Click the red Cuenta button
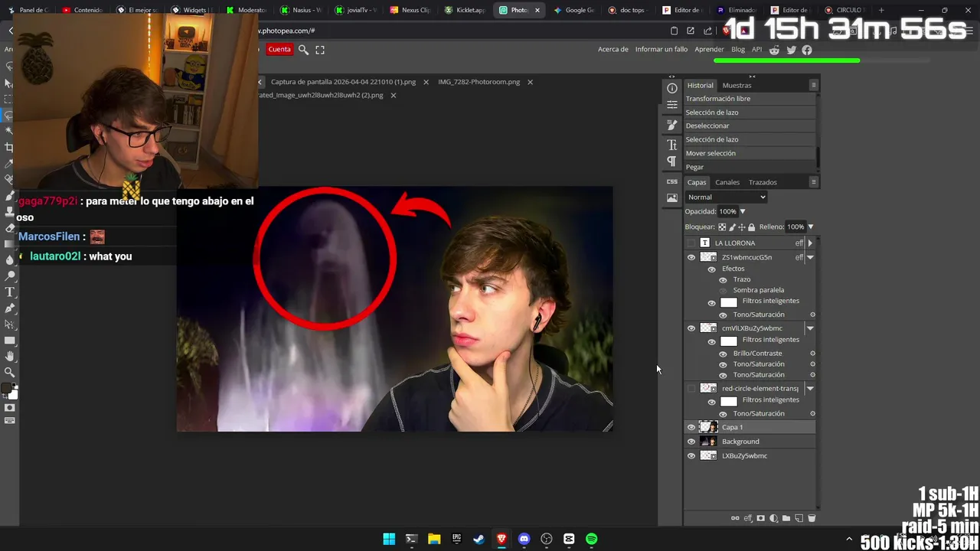 pyautogui.click(x=279, y=50)
